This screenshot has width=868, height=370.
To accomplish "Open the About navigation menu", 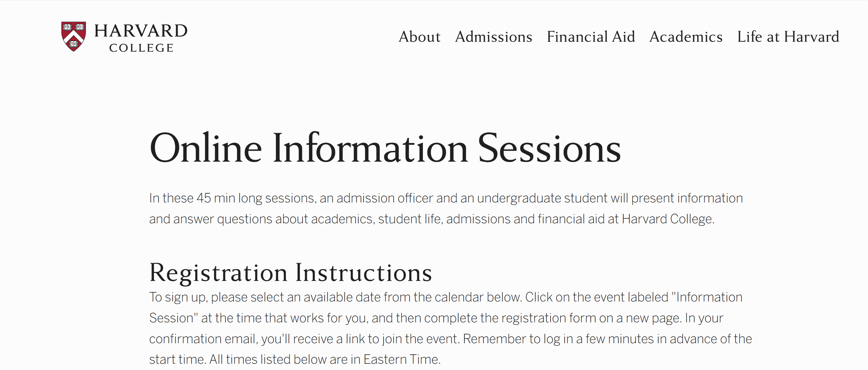I will tap(419, 36).
